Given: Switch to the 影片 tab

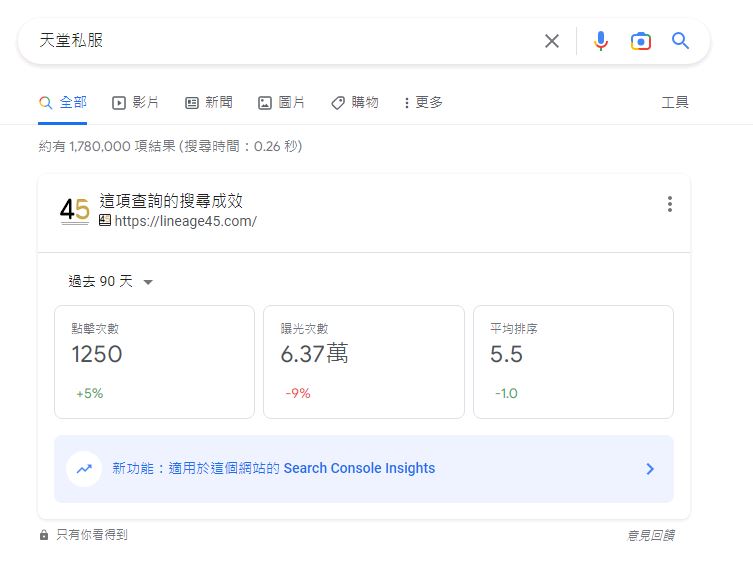Looking at the screenshot, I should tap(135, 102).
